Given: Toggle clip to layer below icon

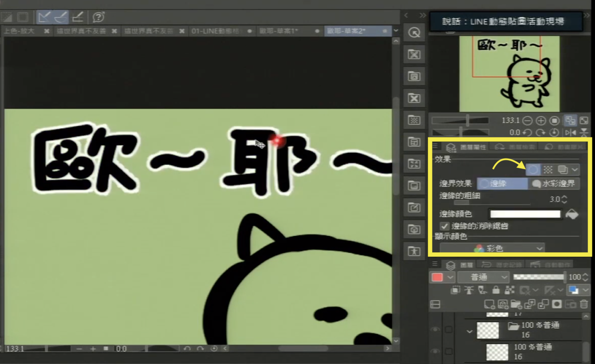Looking at the screenshot, I should pos(455,290).
